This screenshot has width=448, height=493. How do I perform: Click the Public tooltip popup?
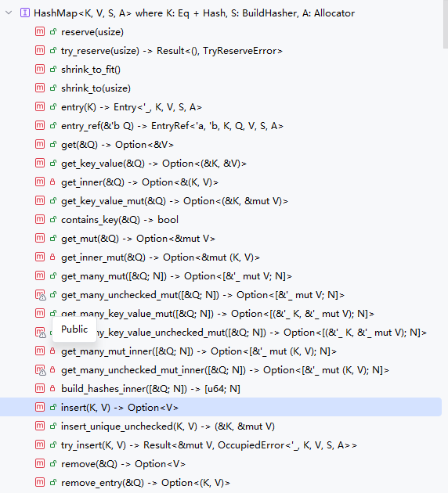pyautogui.click(x=74, y=329)
